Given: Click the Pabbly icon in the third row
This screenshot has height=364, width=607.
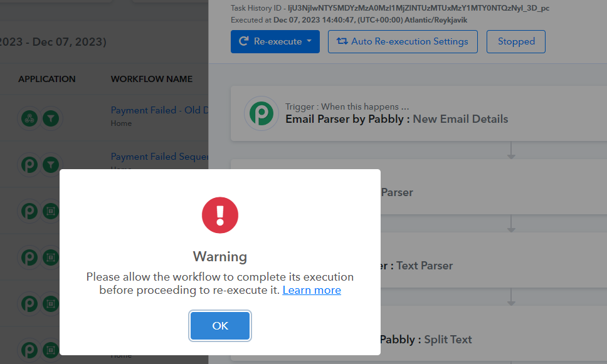Looking at the screenshot, I should 29,211.
